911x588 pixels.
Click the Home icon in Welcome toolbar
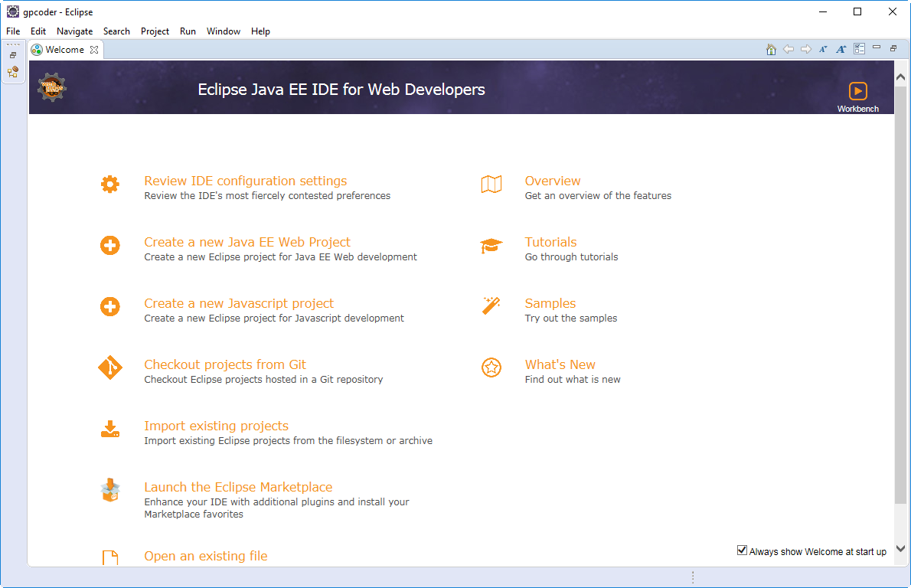pyautogui.click(x=771, y=50)
